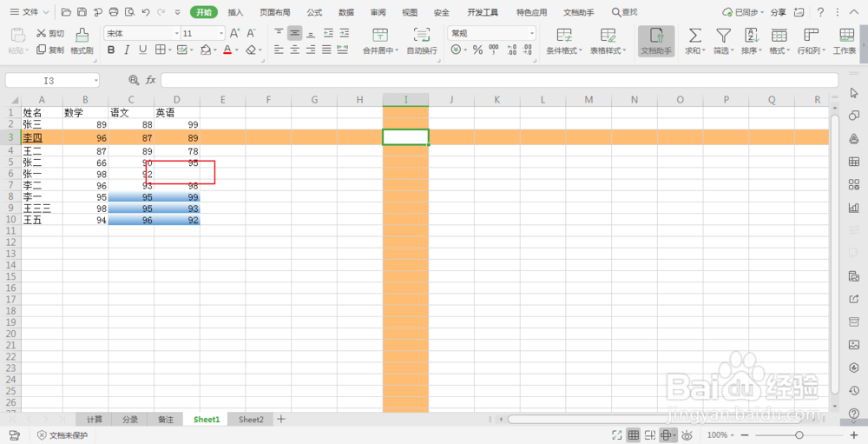Add a new sheet with plus button
Screen dimensions: 868x444
pos(281,419)
